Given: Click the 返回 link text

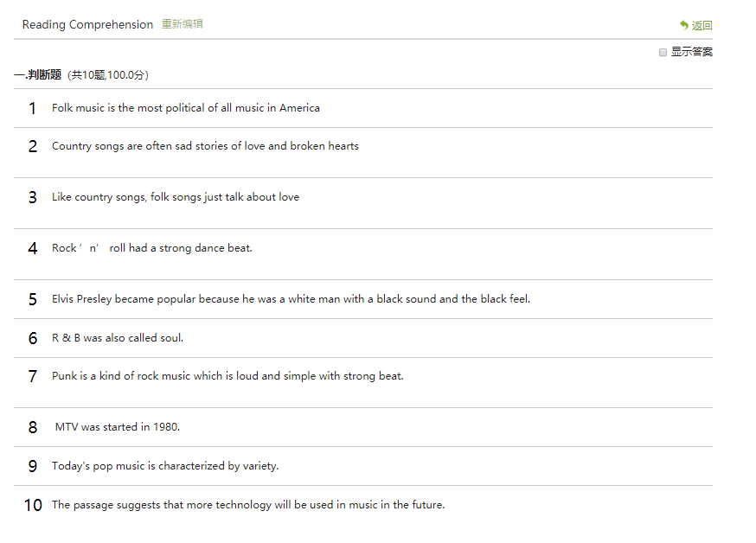Looking at the screenshot, I should pyautogui.click(x=702, y=26).
